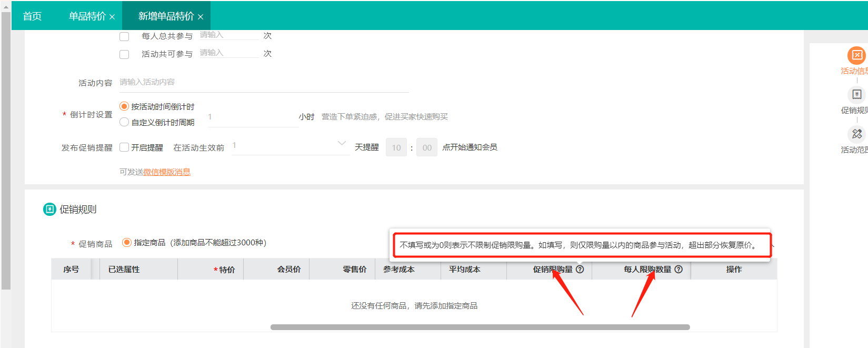Open the reminder minute field showing 00
Image resolution: width=868 pixels, height=348 pixels.
[x=427, y=148]
